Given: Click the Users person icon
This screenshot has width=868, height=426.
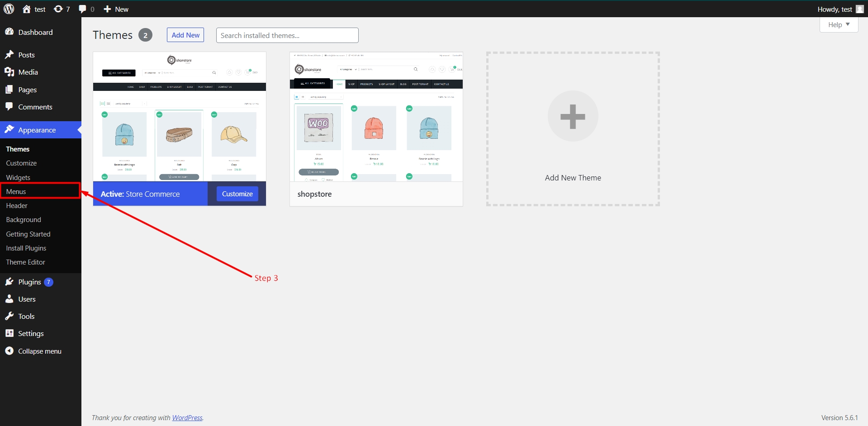Looking at the screenshot, I should click(x=9, y=299).
